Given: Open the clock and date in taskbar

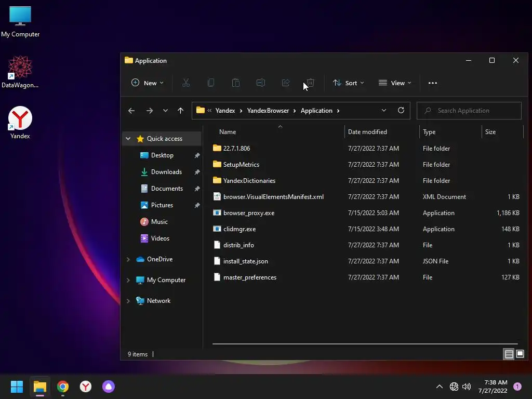Looking at the screenshot, I should 493,387.
